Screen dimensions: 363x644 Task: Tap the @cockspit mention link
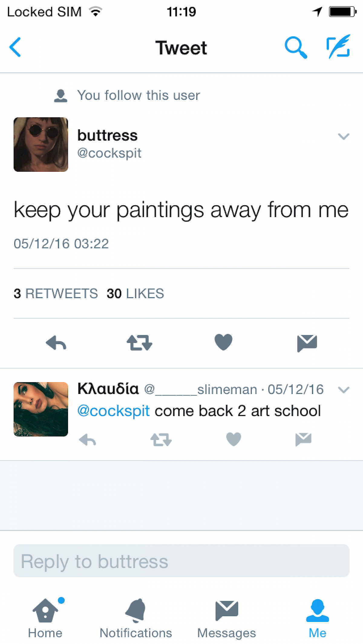click(x=114, y=411)
